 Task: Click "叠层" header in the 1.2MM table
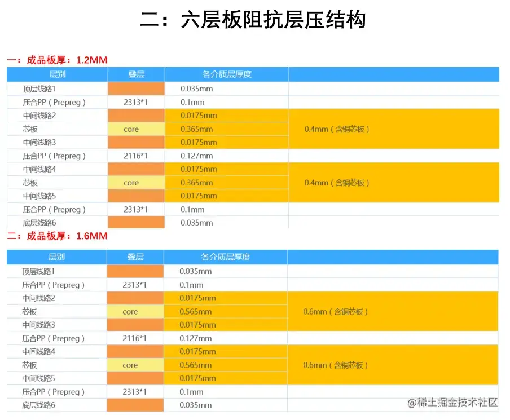(137, 74)
